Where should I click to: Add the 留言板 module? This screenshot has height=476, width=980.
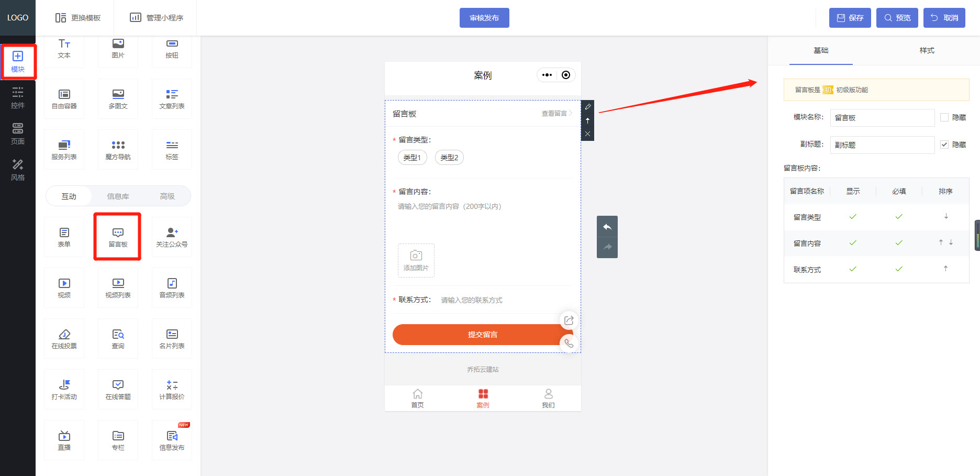(118, 237)
